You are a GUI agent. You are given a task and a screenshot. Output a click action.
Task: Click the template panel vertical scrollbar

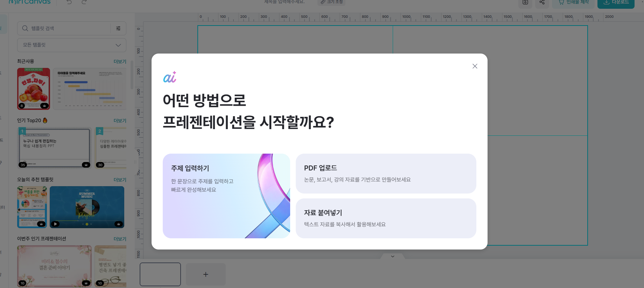coord(132,75)
